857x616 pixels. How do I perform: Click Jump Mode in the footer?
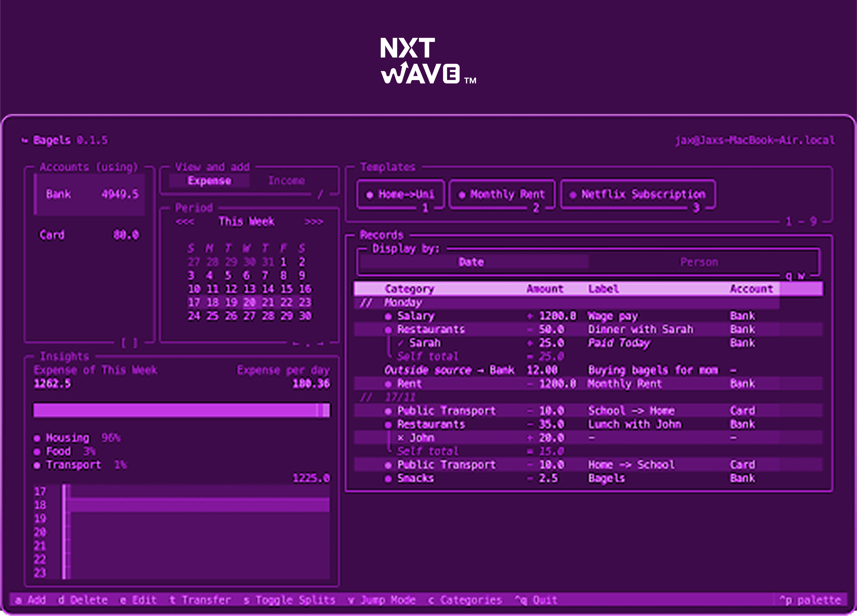(x=382, y=600)
